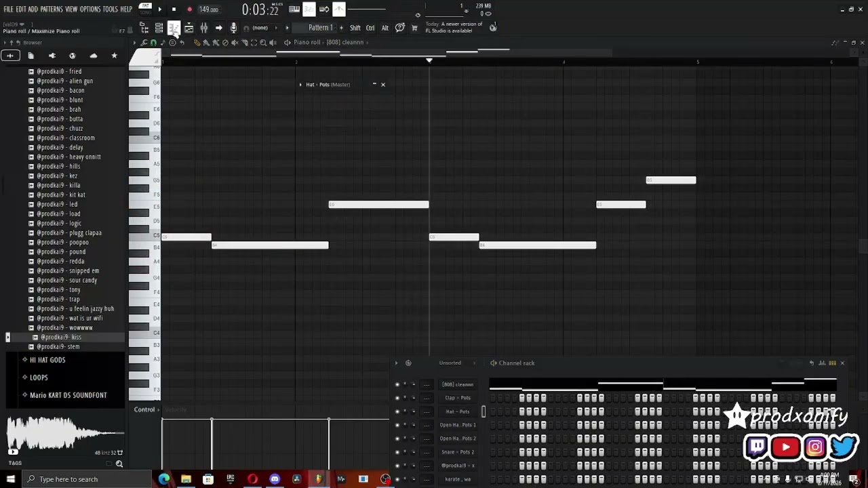Image resolution: width=868 pixels, height=488 pixels.
Task: Click the typing keyboard to piano icon
Action: coord(294,9)
